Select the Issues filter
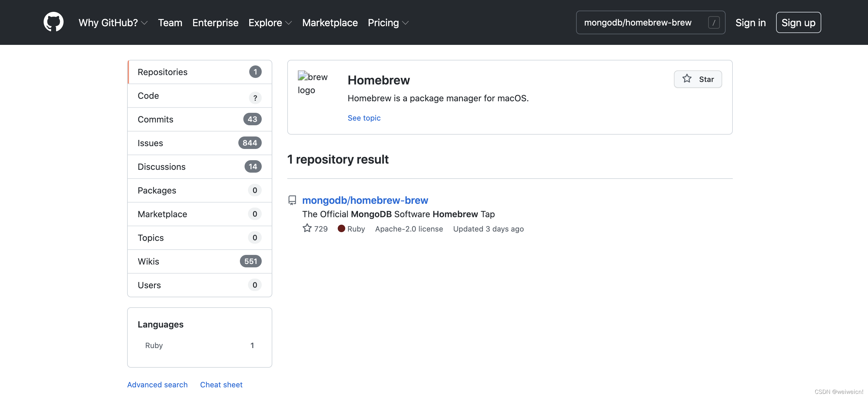Screen dimensions: 868x397 click(199, 143)
